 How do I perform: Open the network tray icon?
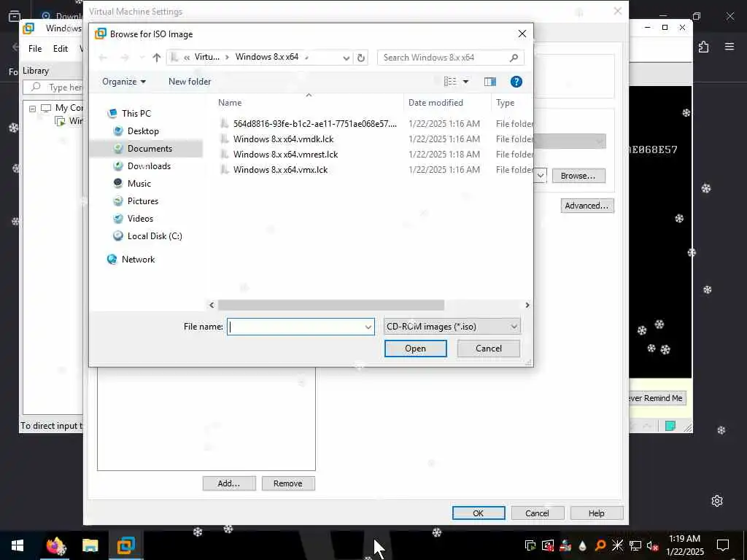click(x=635, y=545)
